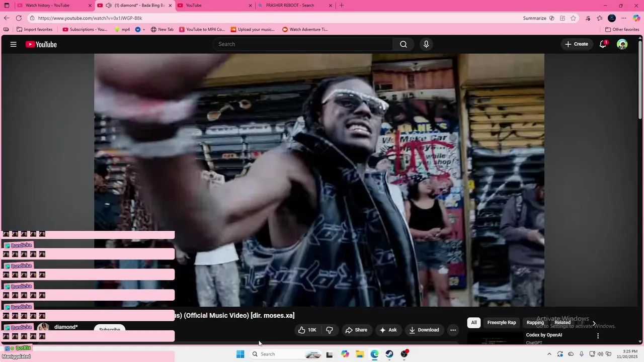Click the Windows taskbar Search box

click(287, 354)
